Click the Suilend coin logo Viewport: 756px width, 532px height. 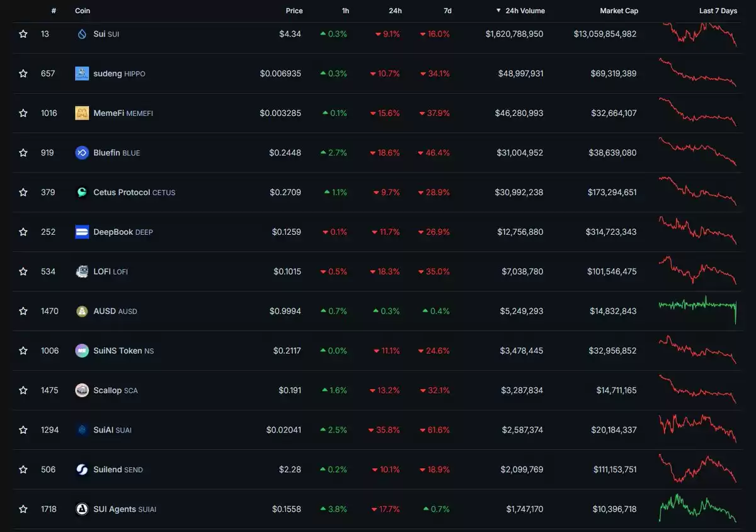click(x=82, y=470)
